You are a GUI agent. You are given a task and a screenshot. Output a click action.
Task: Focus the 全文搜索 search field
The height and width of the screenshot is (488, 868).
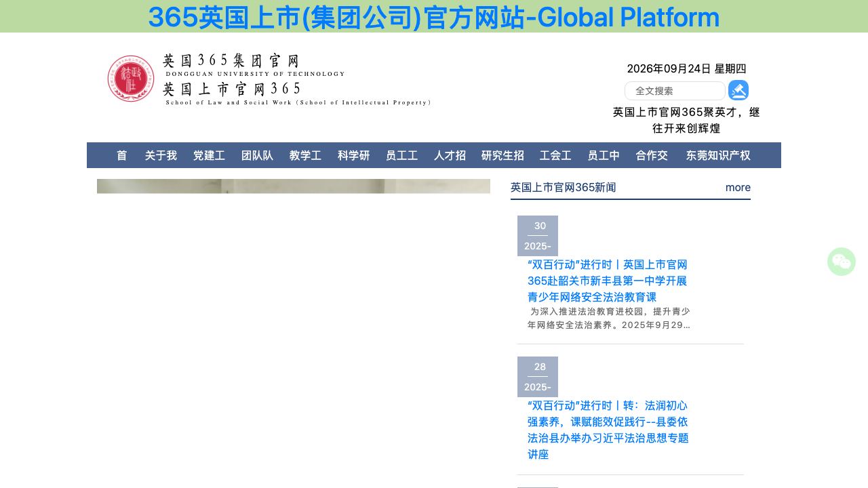675,91
